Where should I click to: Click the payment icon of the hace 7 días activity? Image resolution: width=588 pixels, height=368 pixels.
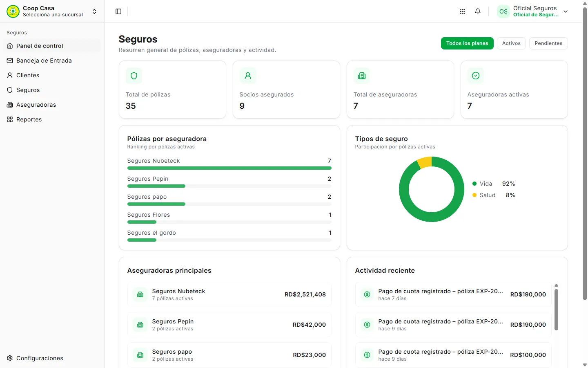point(367,294)
